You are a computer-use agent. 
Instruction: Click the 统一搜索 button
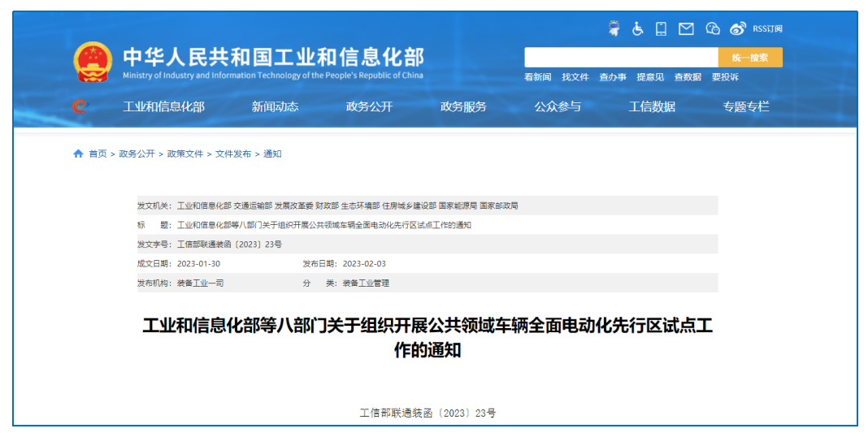coord(750,58)
